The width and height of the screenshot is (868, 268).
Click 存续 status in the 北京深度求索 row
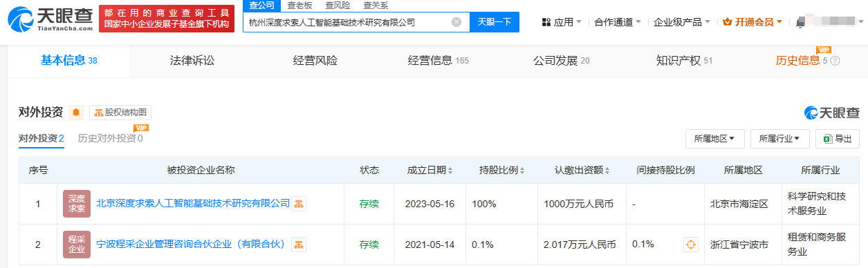coord(369,204)
